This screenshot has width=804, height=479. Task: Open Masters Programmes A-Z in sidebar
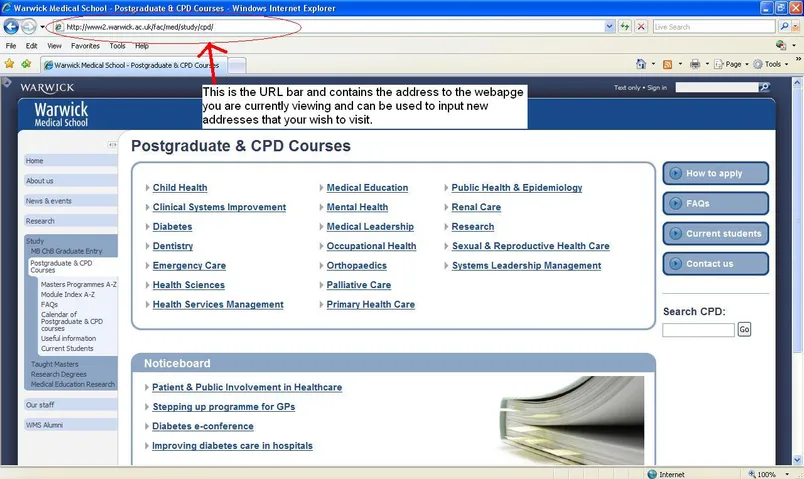coord(78,285)
